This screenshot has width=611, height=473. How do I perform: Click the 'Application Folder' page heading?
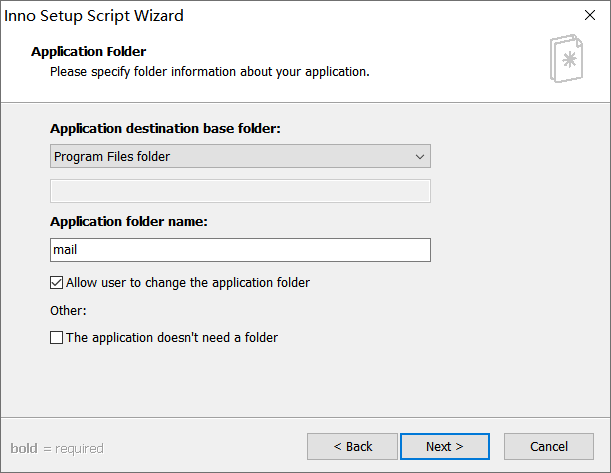(x=88, y=51)
